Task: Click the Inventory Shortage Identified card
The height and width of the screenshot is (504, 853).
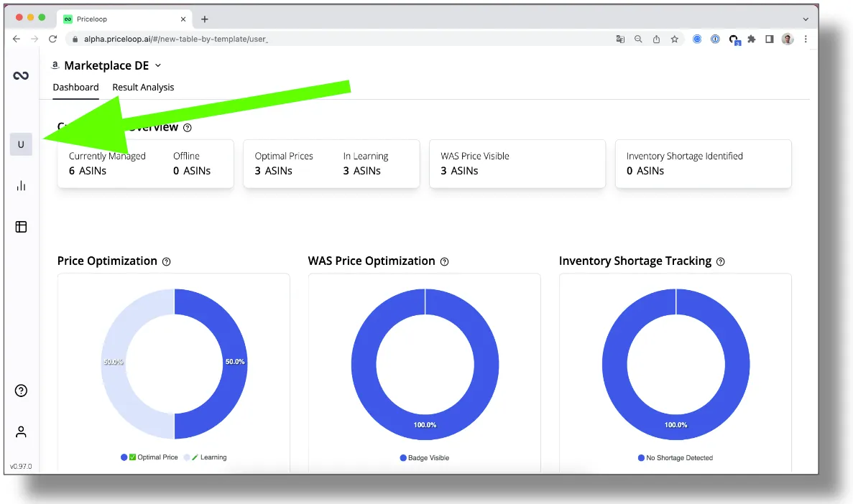Action: pos(704,164)
